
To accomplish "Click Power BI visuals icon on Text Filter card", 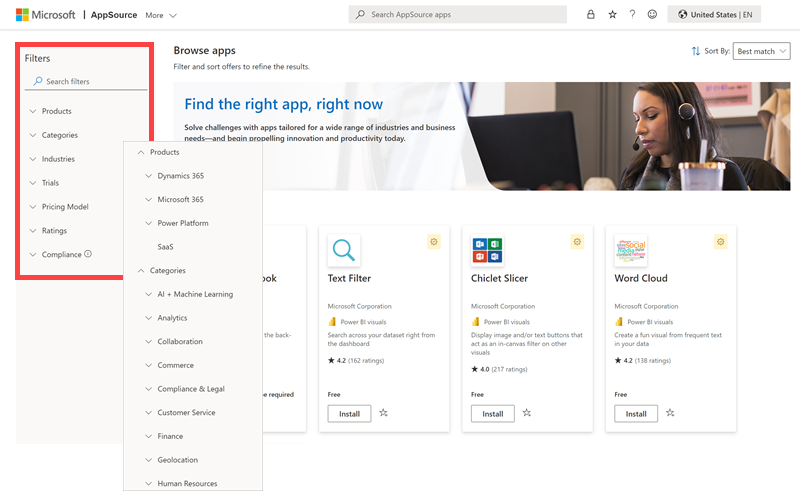I will coord(332,322).
